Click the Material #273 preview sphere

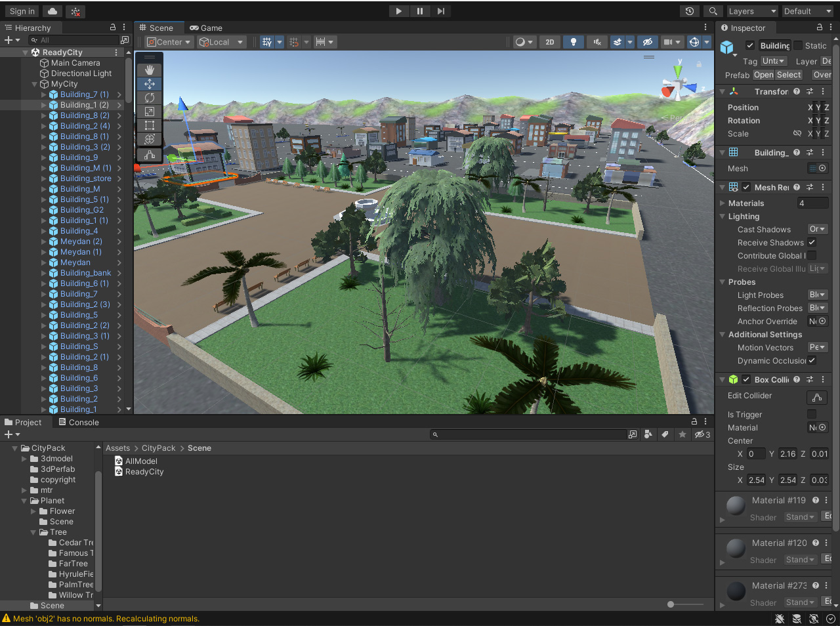tap(736, 591)
